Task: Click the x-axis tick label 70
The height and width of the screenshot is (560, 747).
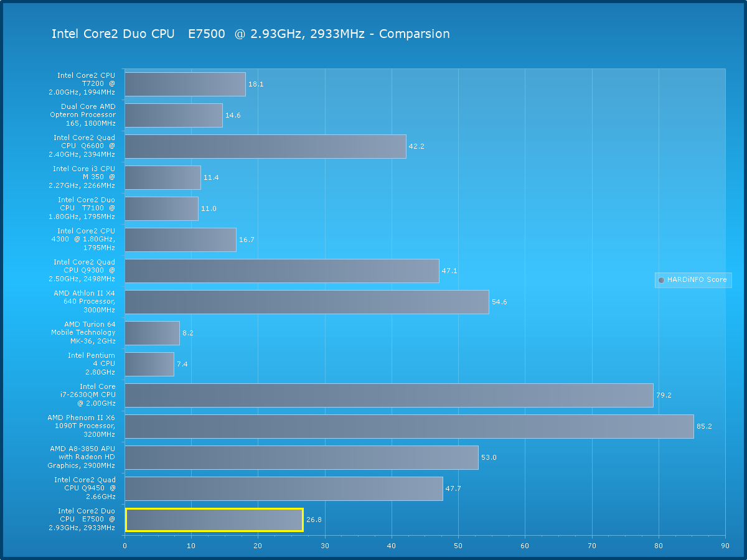Action: pos(592,546)
